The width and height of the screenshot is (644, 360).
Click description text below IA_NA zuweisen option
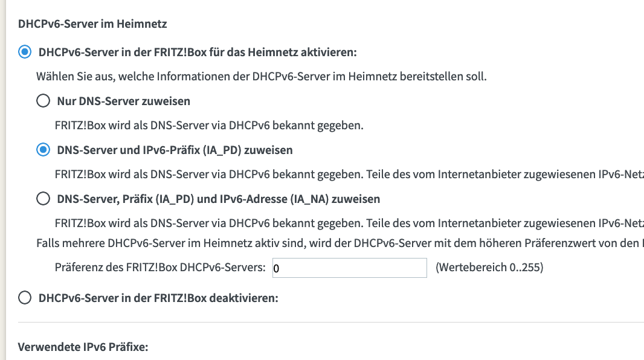349,223
